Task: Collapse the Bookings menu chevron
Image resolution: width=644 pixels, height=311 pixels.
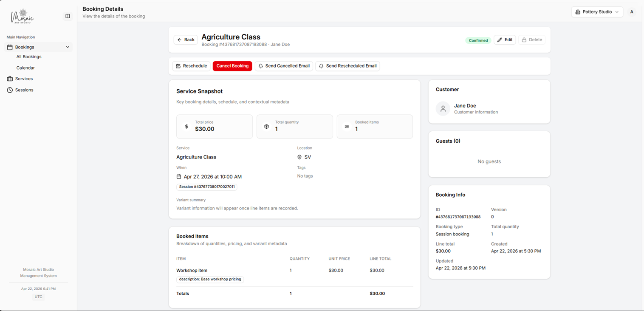Action: click(x=68, y=47)
